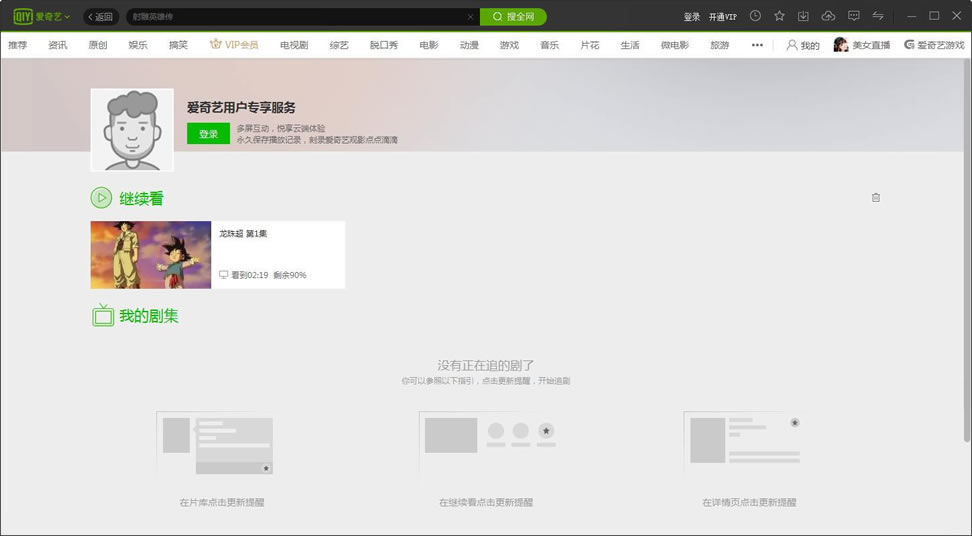Click the 没有正在追的剧了 message
The width and height of the screenshot is (972, 536).
click(x=486, y=366)
